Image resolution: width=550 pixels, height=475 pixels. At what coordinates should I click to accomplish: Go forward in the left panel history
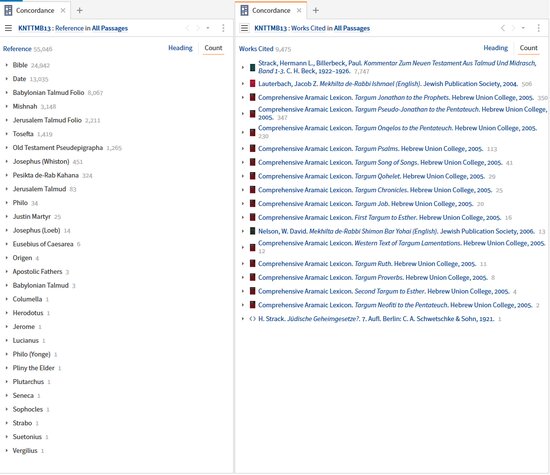tap(198, 28)
